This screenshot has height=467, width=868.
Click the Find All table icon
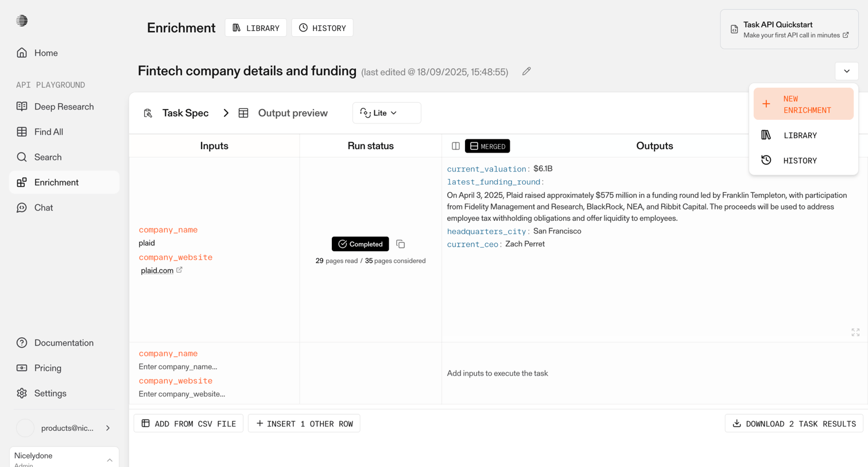coord(22,132)
